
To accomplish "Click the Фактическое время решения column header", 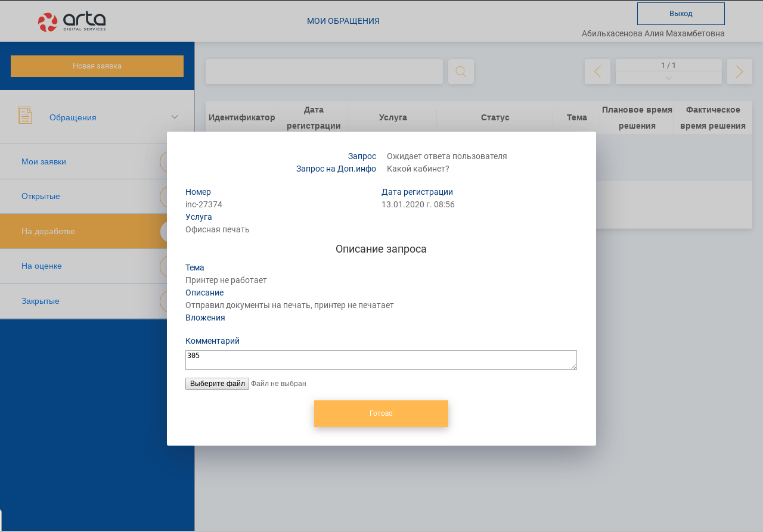I will 713,117.
